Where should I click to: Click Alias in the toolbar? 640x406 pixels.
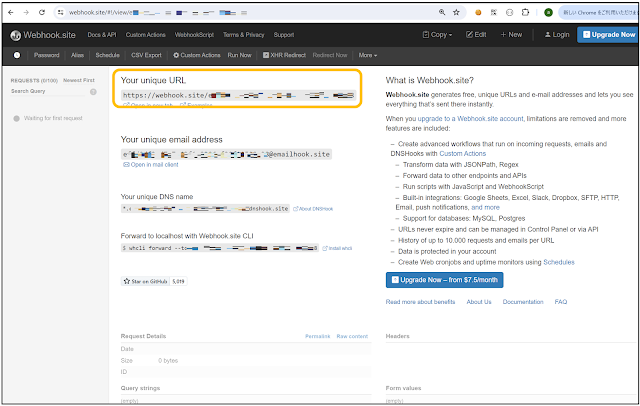pyautogui.click(x=77, y=55)
